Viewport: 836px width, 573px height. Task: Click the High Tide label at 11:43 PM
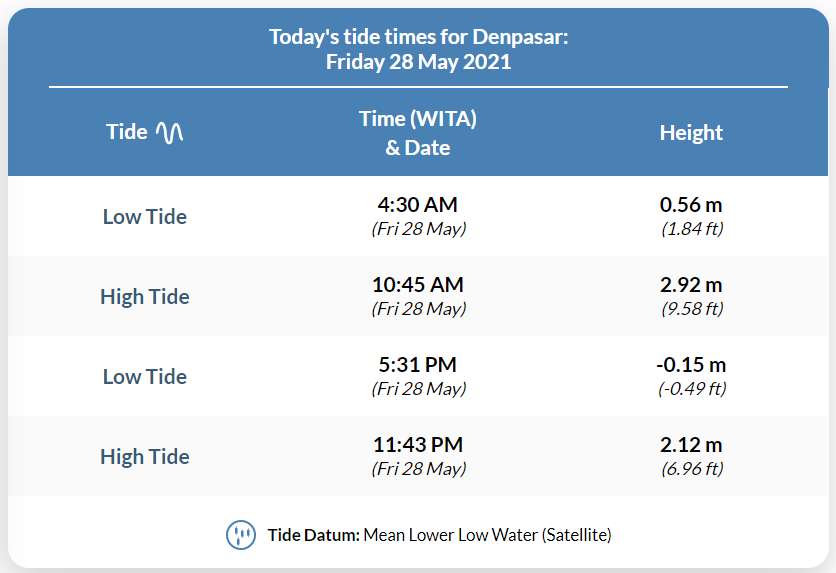pyautogui.click(x=144, y=456)
